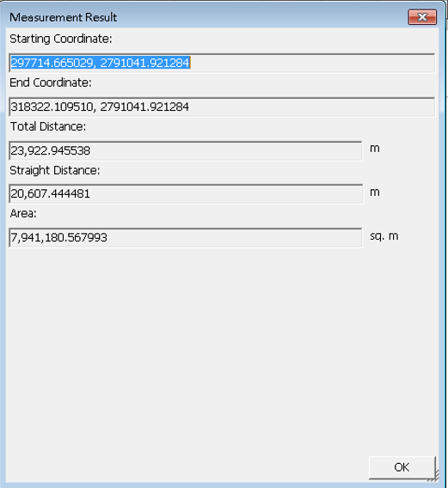
Task: Click blank space inside Starting Coordinate field
Action: point(311,64)
